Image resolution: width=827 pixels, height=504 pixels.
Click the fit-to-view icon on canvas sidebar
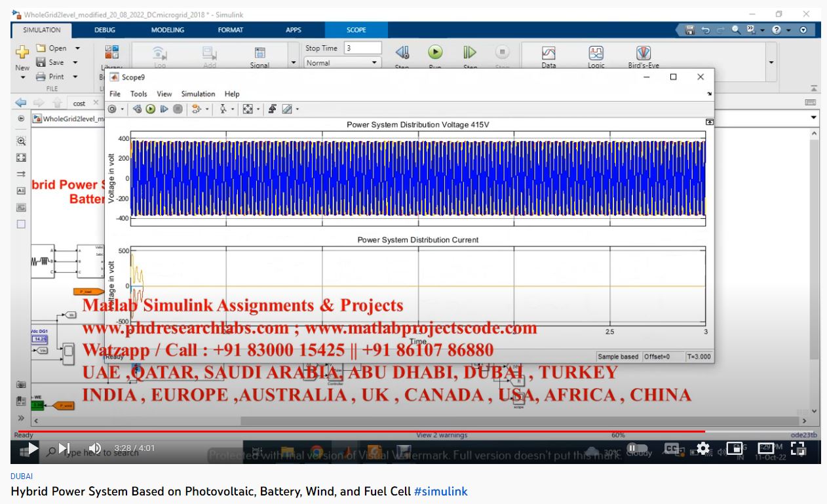tap(21, 157)
